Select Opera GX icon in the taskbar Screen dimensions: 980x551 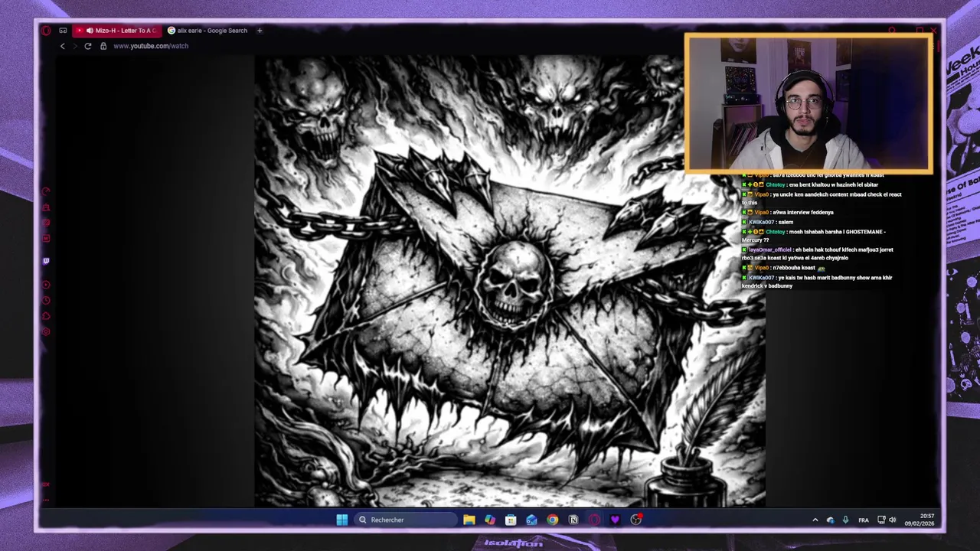(x=594, y=520)
